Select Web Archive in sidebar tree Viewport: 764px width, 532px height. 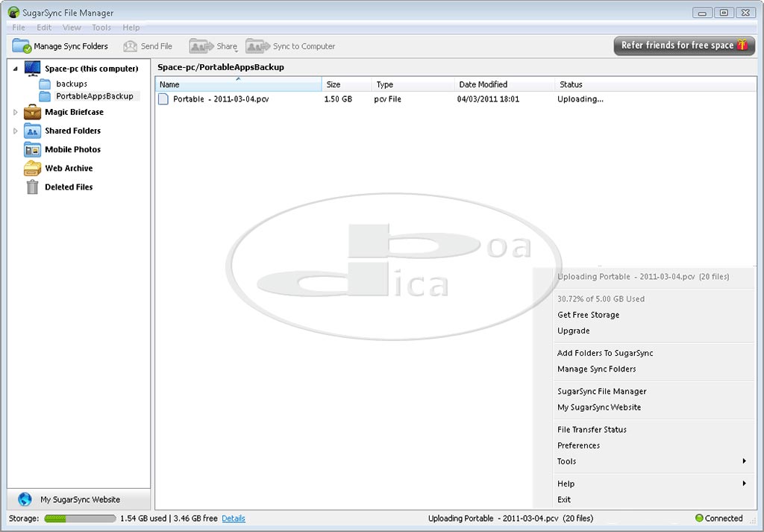69,168
